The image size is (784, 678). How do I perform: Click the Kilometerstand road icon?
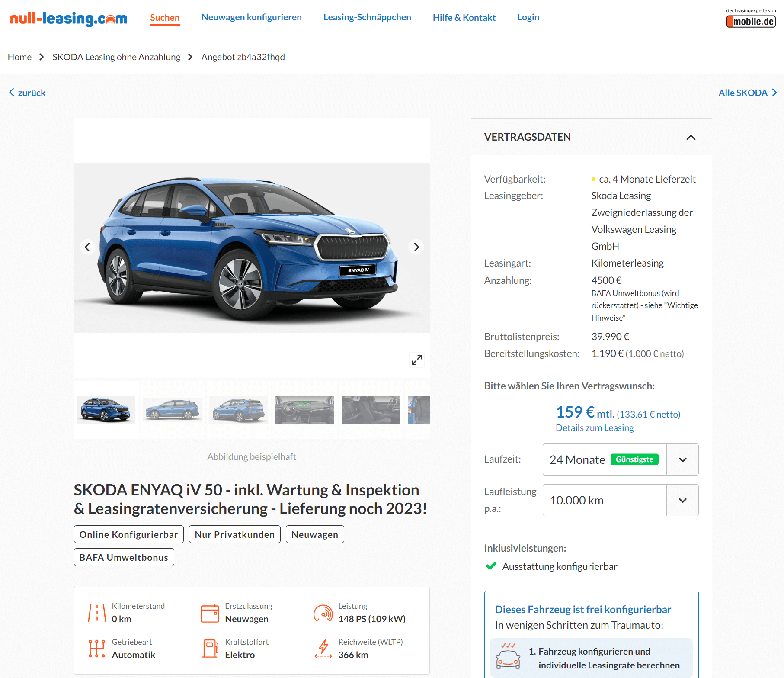[97, 613]
